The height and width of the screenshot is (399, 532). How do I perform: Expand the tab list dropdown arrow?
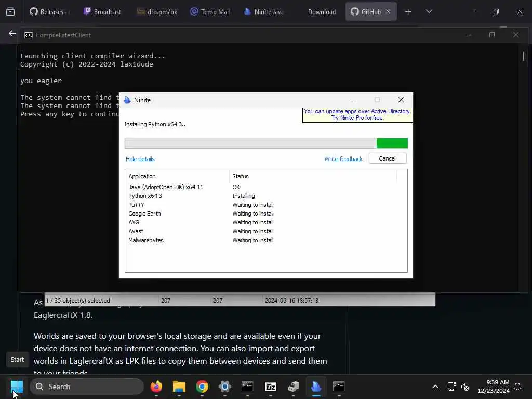coord(429,11)
